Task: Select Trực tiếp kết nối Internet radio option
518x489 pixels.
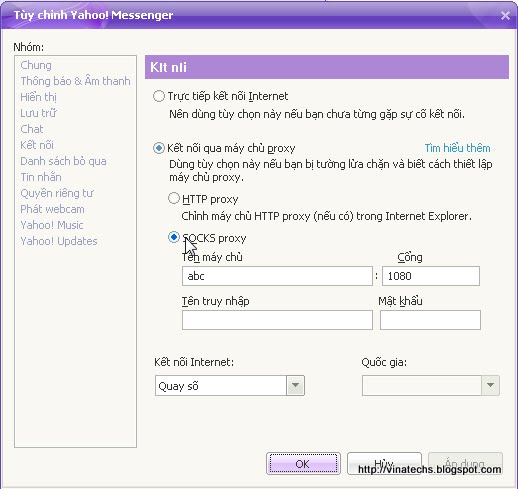Action: click(x=159, y=96)
